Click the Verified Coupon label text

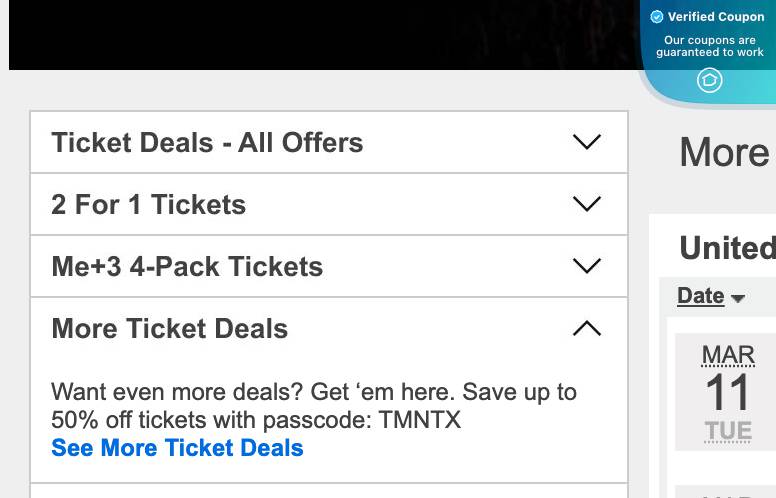(716, 17)
